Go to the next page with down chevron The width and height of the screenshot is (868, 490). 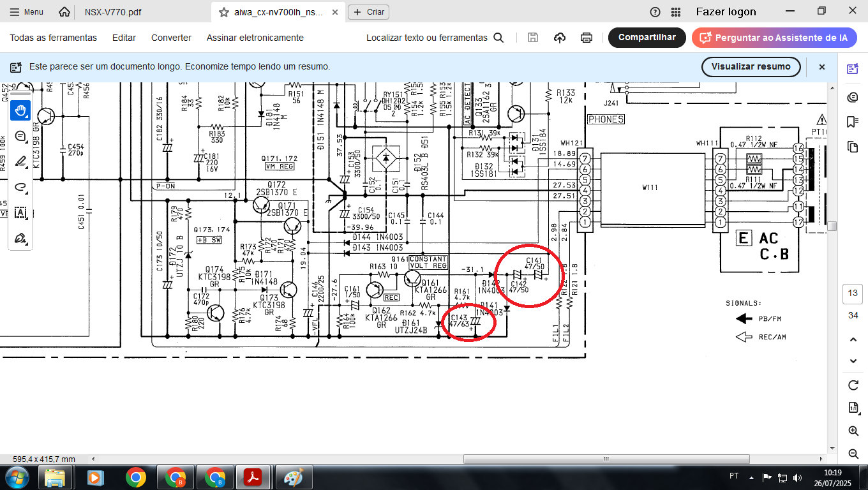[x=853, y=361]
